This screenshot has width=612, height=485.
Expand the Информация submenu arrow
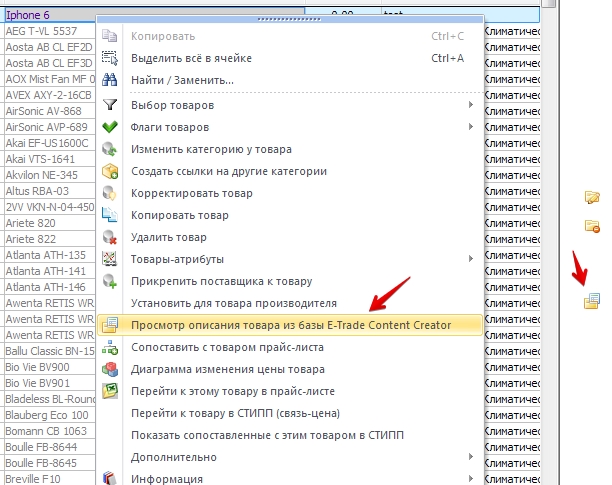coord(471,478)
